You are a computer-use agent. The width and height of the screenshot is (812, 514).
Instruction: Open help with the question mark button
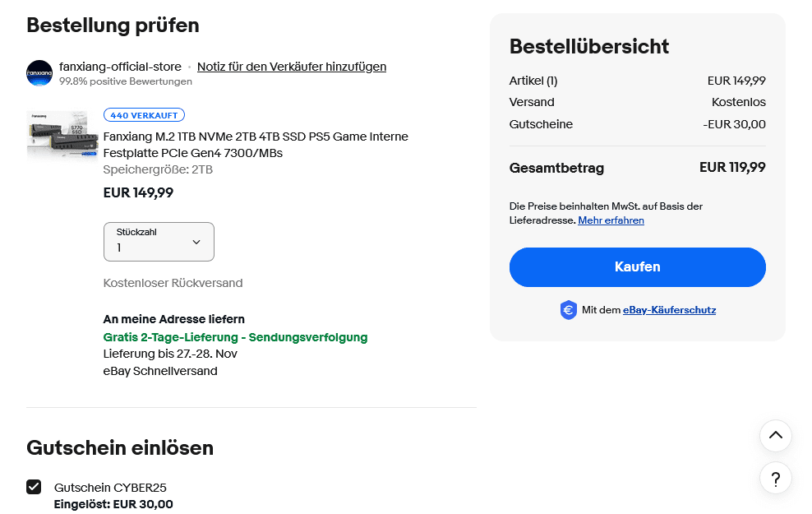click(x=775, y=478)
